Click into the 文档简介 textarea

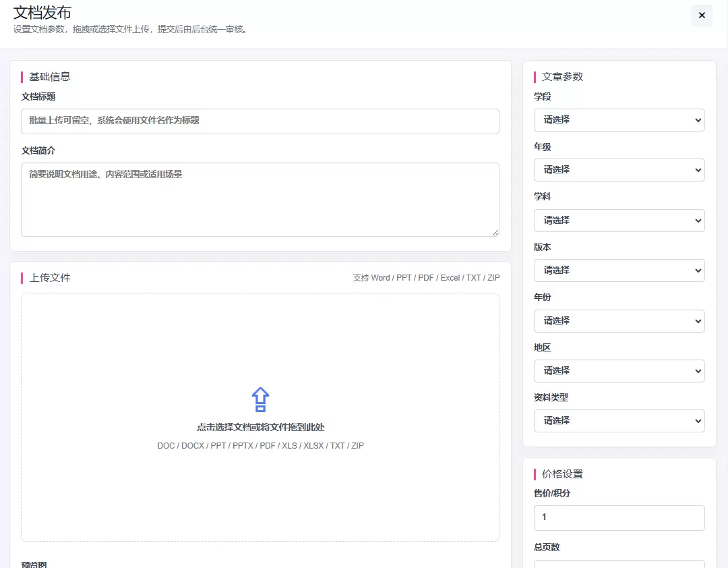260,200
